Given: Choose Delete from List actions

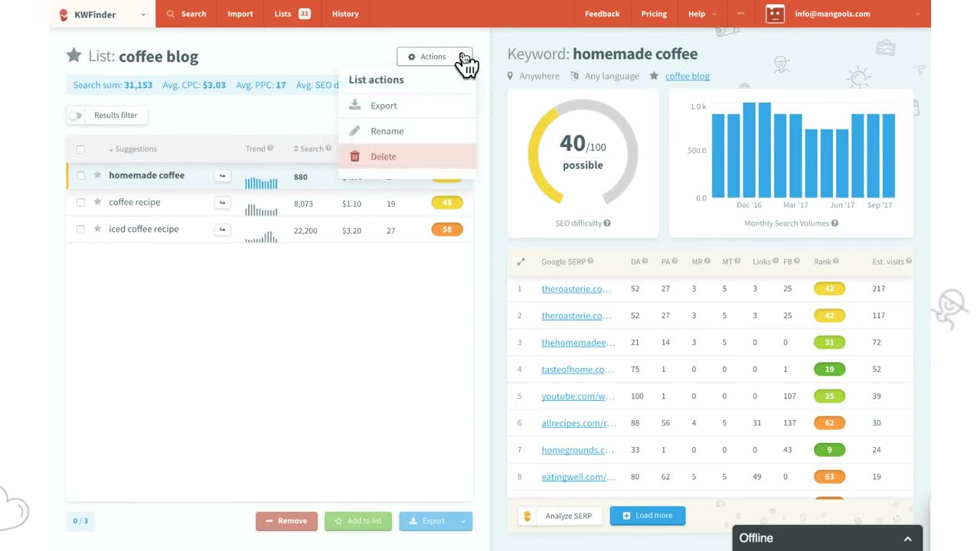Looking at the screenshot, I should (407, 156).
